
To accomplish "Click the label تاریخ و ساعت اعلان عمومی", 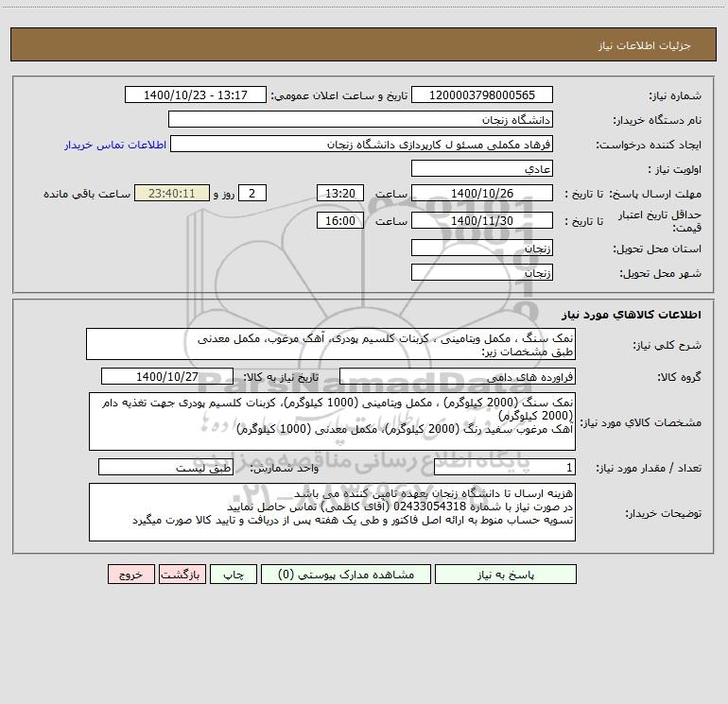I will coord(339,95).
